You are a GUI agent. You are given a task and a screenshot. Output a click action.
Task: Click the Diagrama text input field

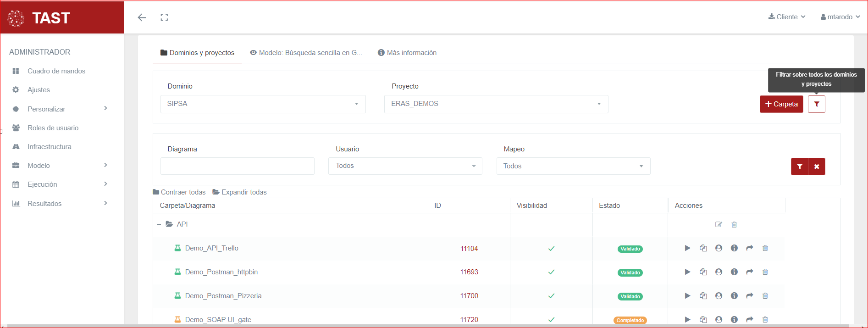point(237,166)
